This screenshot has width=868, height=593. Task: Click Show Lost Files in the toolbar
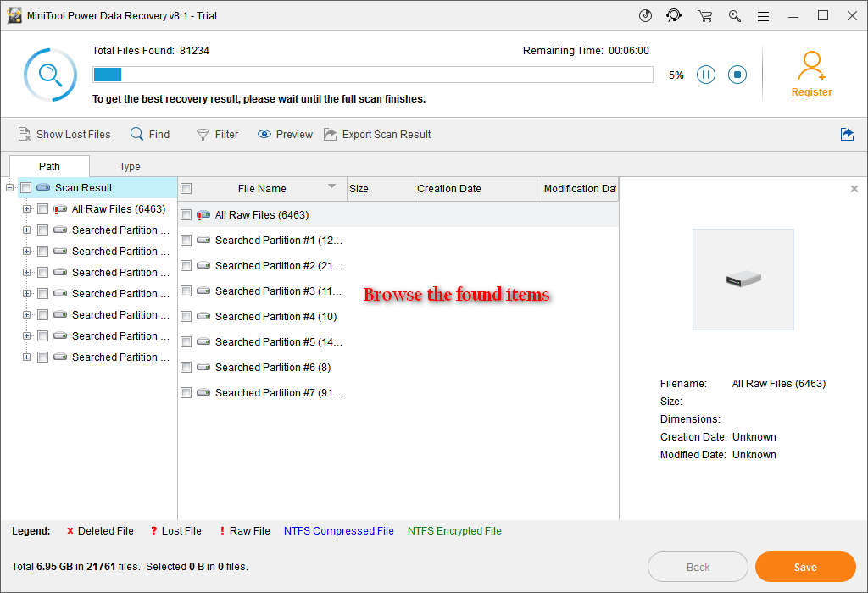[64, 135]
